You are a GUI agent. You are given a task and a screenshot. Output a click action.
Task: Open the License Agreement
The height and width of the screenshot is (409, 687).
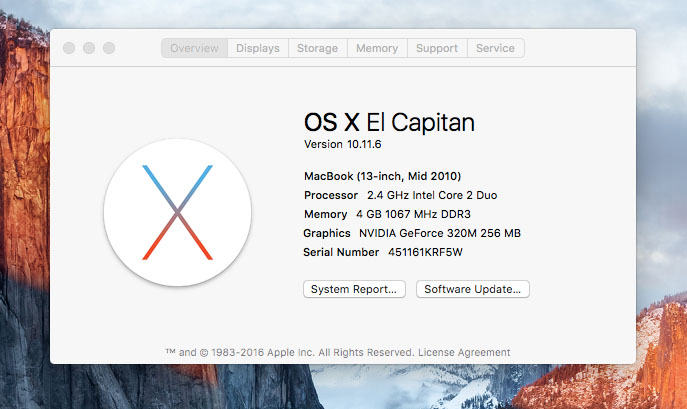(464, 352)
